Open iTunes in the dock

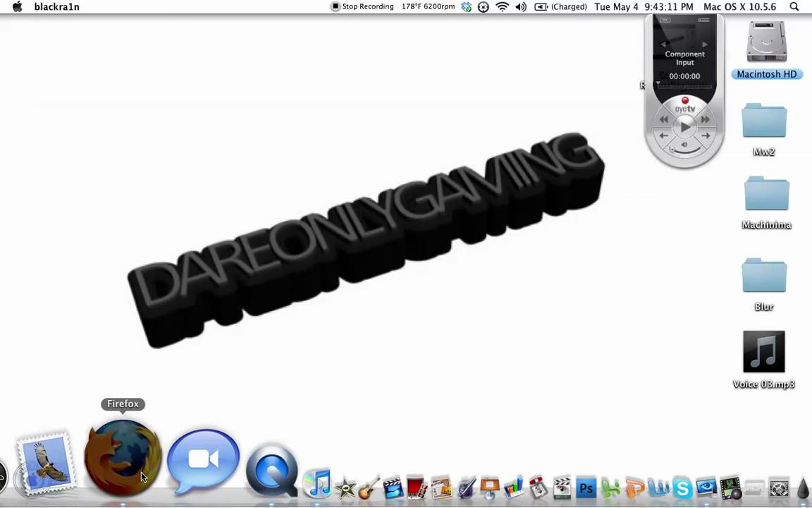(x=317, y=483)
